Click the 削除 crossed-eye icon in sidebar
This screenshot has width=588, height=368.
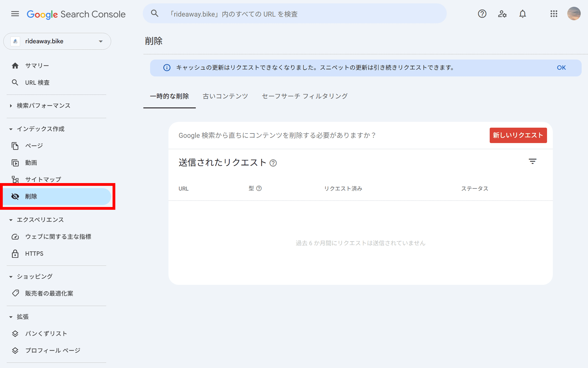click(15, 196)
